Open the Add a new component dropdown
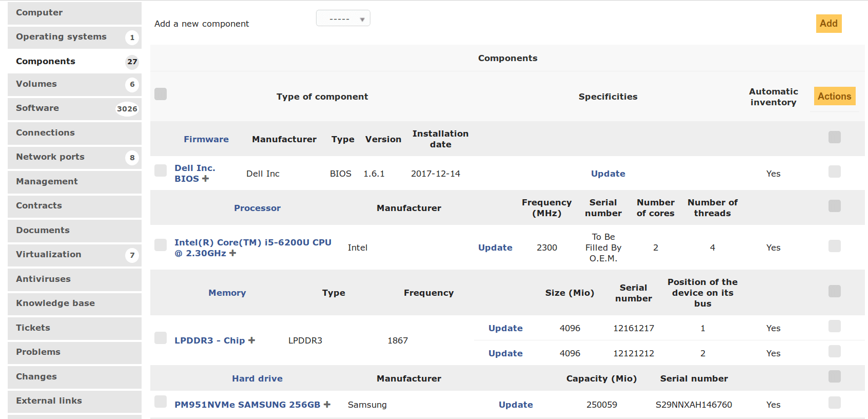 pos(343,18)
